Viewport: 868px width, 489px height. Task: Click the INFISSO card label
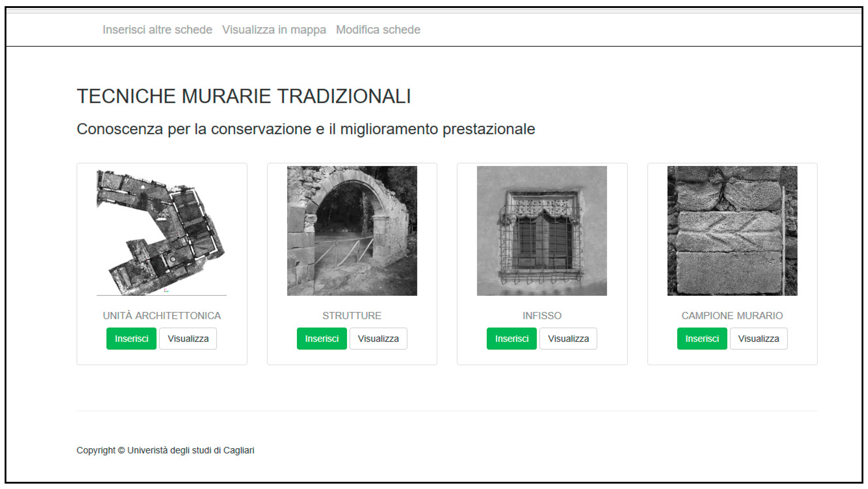coord(542,316)
